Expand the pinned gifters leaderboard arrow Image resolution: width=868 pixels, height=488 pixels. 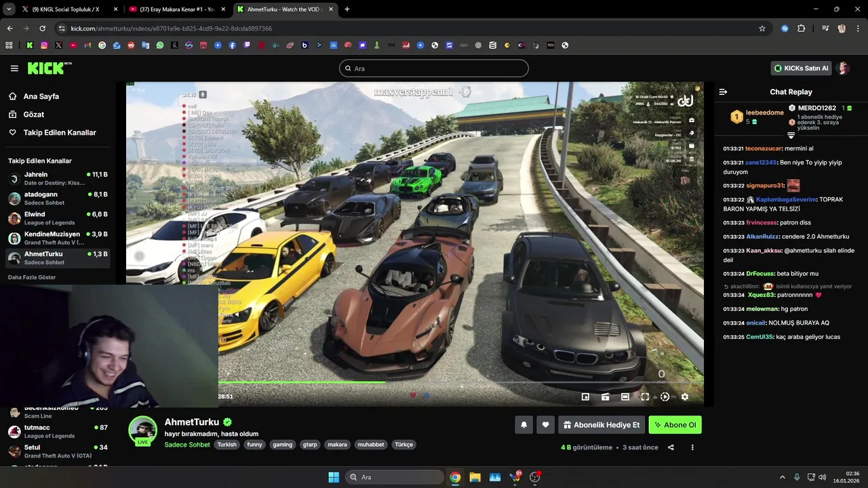click(791, 136)
